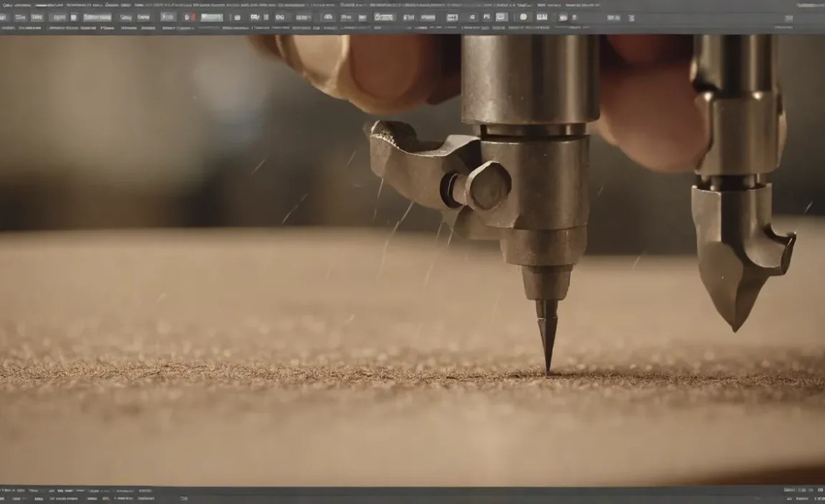Screen dimensions: 825x504
Task: Open the first menu in the top menu bar
Action: pyautogui.click(x=7, y=5)
